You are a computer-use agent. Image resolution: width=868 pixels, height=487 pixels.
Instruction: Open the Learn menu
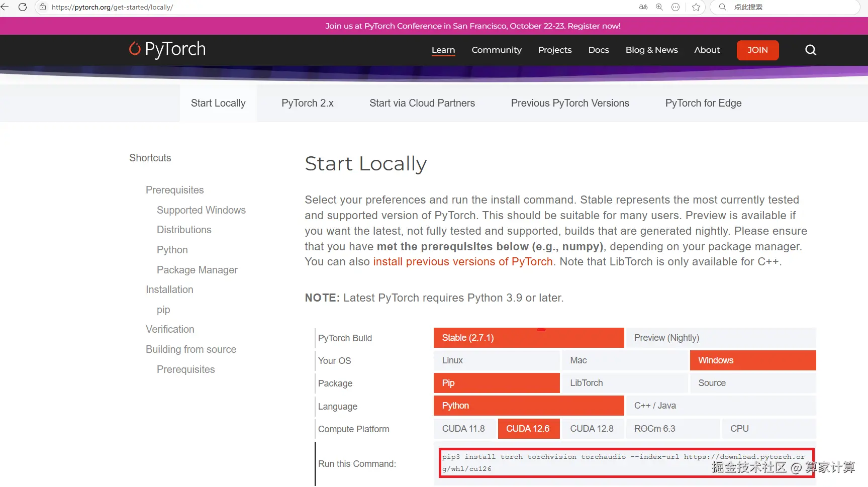click(443, 50)
